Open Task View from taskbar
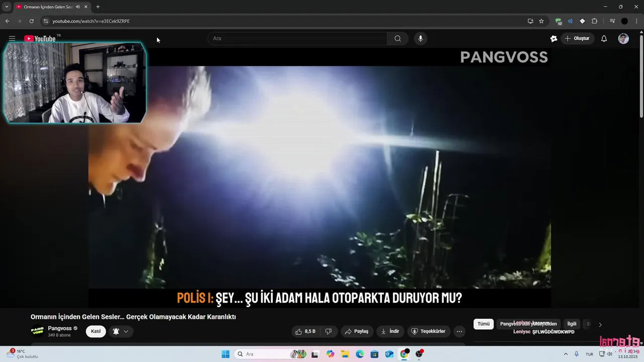 (x=315, y=354)
